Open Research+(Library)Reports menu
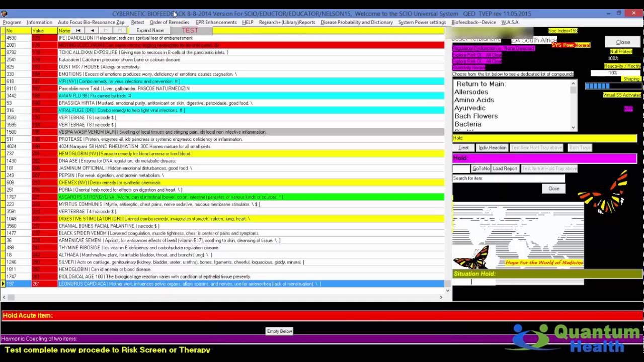The height and width of the screenshot is (362, 644). coord(287,22)
